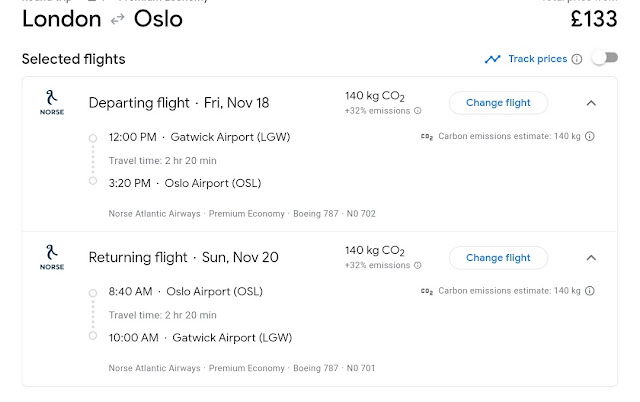Collapse the returning flight details chevron

click(x=591, y=258)
